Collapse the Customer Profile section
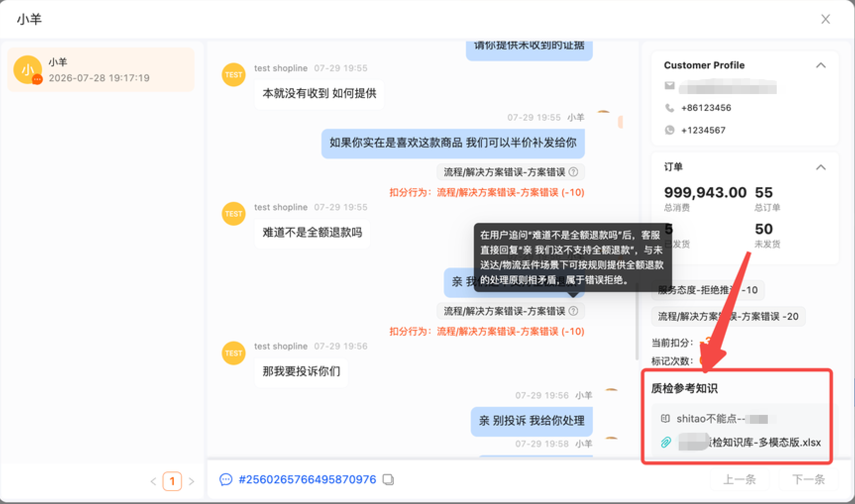 coord(821,65)
